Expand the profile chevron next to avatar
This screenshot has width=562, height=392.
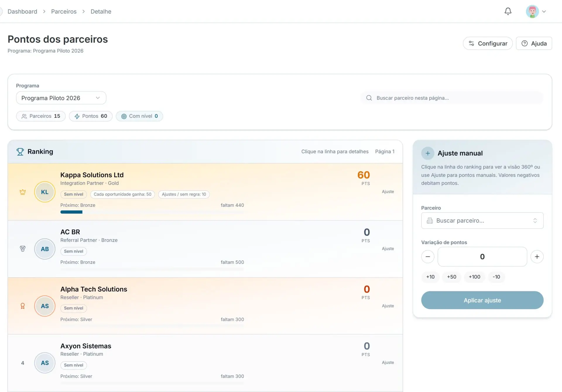pyautogui.click(x=544, y=12)
